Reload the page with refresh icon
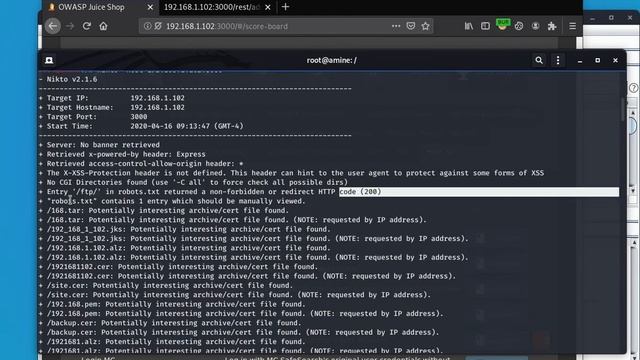640x360 pixels. point(87,26)
